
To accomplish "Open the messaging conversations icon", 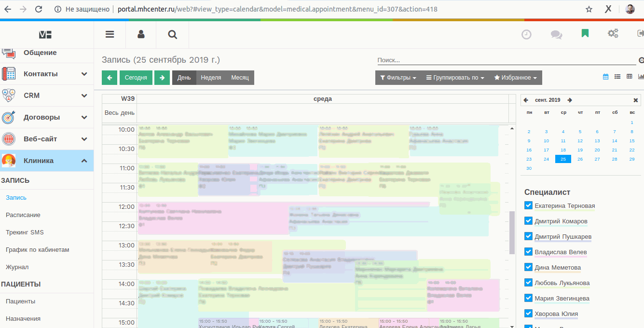I will (x=556, y=34).
